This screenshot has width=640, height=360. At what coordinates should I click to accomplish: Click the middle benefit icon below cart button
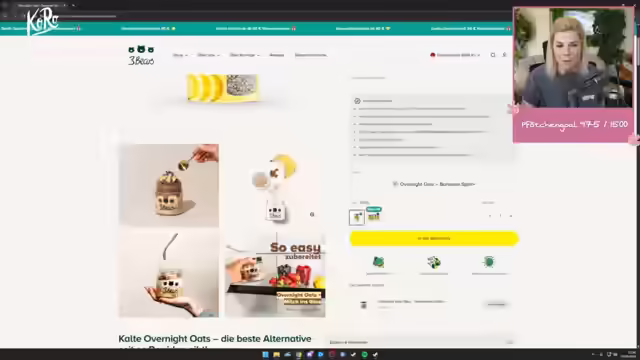433,262
